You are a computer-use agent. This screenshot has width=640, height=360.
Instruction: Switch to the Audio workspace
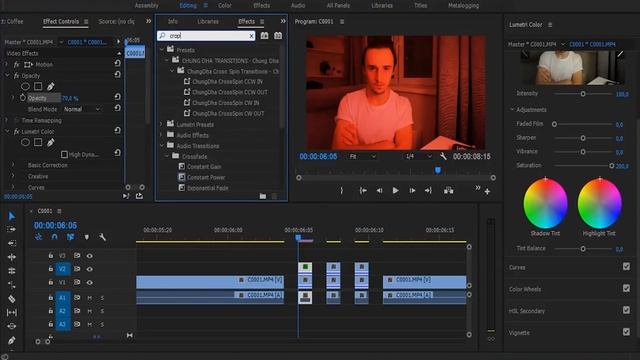point(298,5)
